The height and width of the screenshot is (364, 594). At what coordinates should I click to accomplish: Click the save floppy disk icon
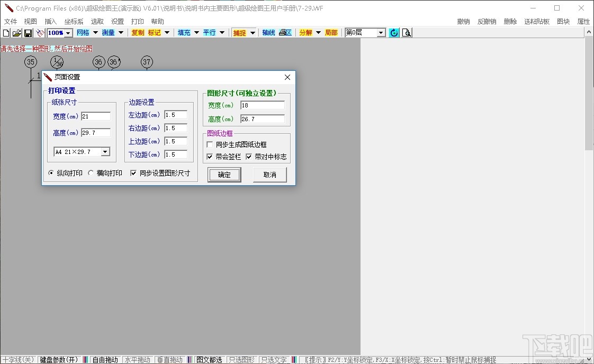[28, 33]
